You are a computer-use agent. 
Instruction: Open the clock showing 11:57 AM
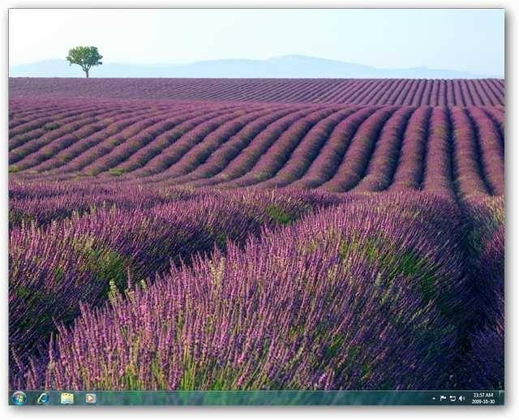point(483,398)
